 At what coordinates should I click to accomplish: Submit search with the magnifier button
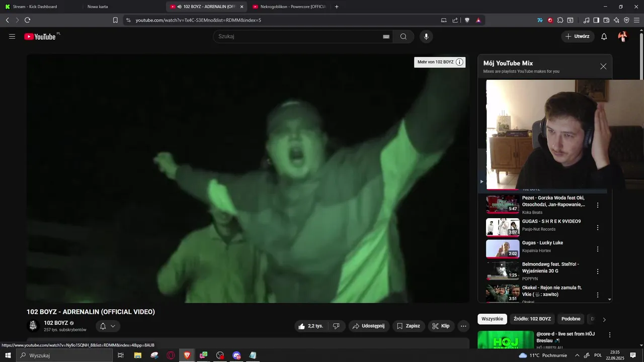404,36
